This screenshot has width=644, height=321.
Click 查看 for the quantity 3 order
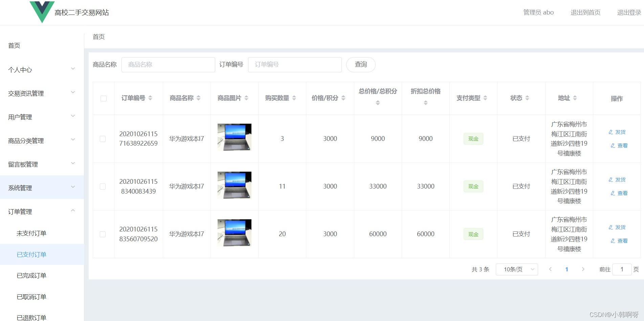tap(619, 146)
